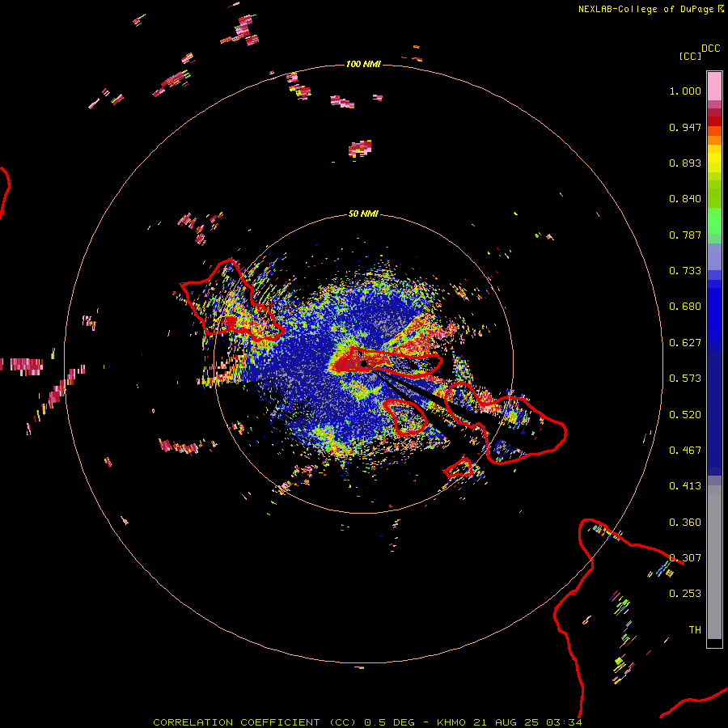Click the 0.627 scale value
The image size is (728, 728).
[685, 343]
